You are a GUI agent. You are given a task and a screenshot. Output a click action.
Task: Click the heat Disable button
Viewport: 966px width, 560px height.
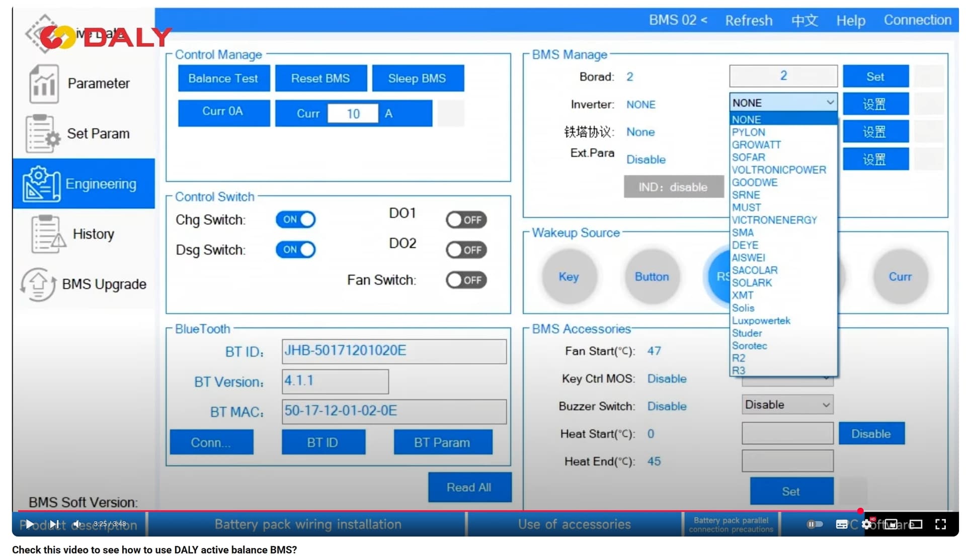click(871, 434)
